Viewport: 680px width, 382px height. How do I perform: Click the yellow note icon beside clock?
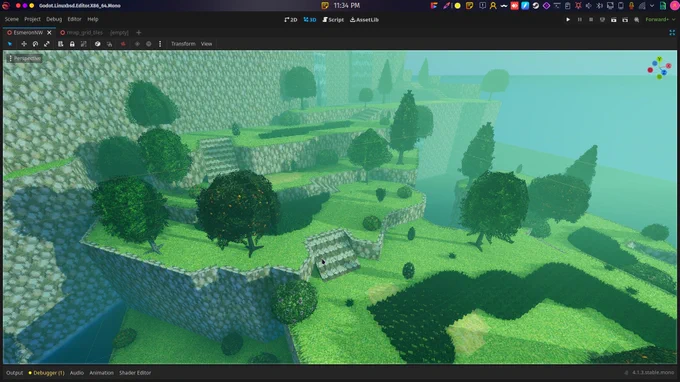[325, 6]
